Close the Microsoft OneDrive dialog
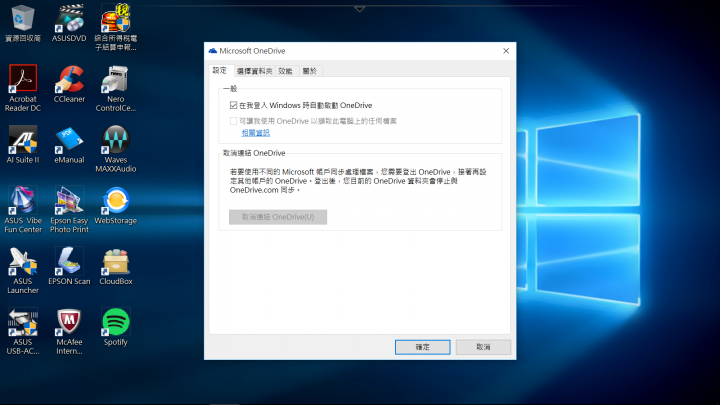720x405 pixels. (x=506, y=51)
